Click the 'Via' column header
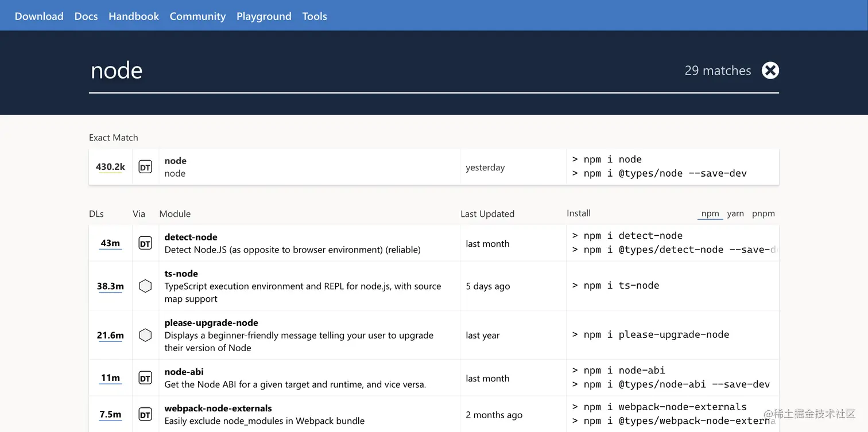 pyautogui.click(x=139, y=214)
